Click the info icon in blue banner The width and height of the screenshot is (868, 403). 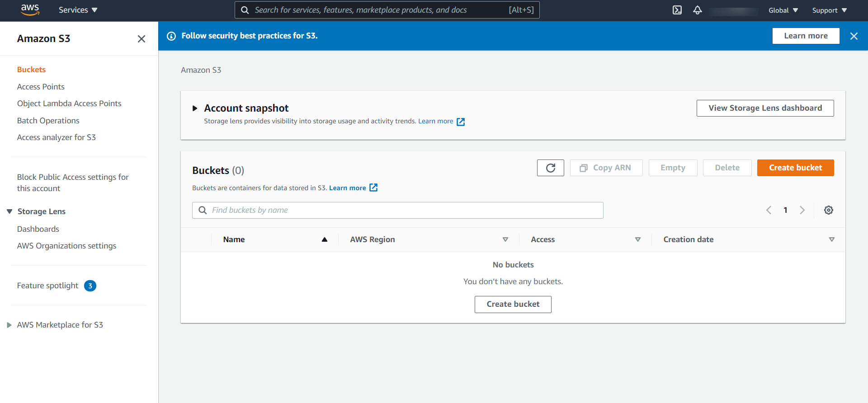[171, 36]
